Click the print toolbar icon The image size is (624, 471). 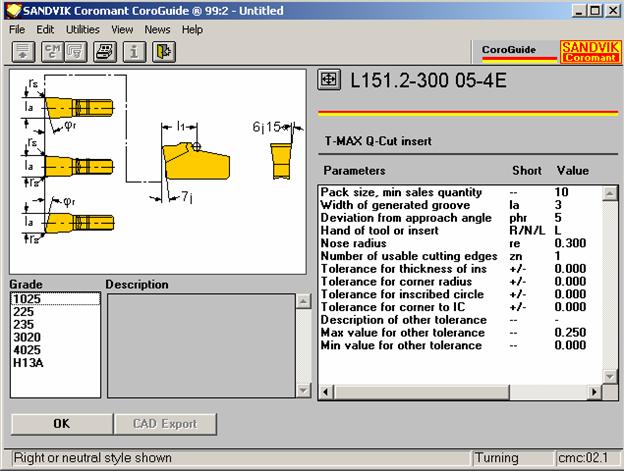[x=105, y=52]
